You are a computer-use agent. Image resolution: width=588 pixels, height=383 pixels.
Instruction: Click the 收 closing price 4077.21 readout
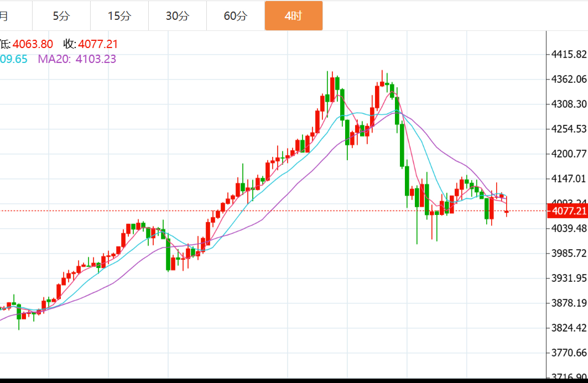click(x=91, y=44)
